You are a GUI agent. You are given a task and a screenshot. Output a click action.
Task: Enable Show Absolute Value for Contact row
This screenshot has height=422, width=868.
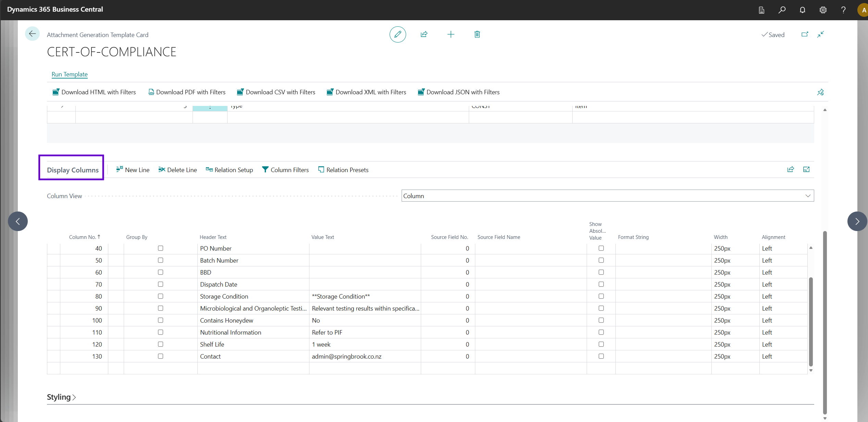[x=601, y=356]
